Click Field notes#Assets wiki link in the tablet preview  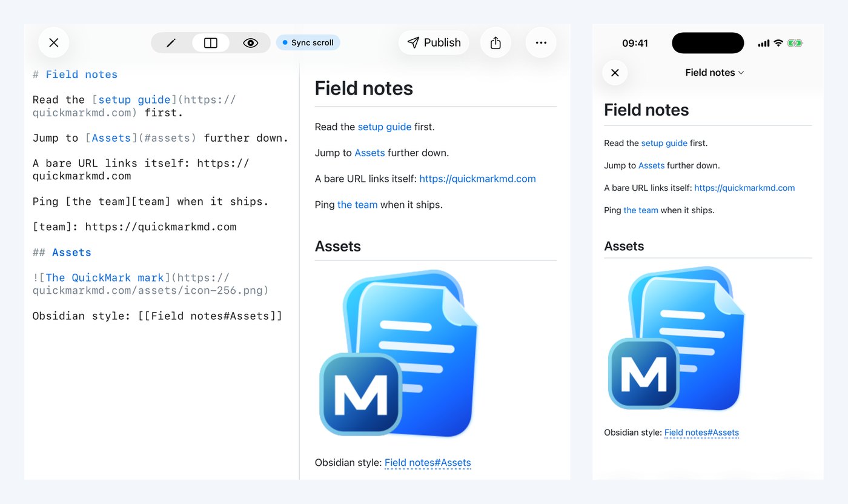point(428,463)
